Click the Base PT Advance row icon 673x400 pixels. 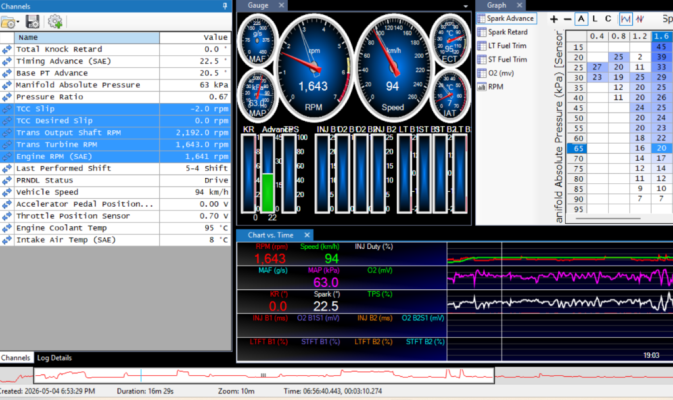point(7,73)
